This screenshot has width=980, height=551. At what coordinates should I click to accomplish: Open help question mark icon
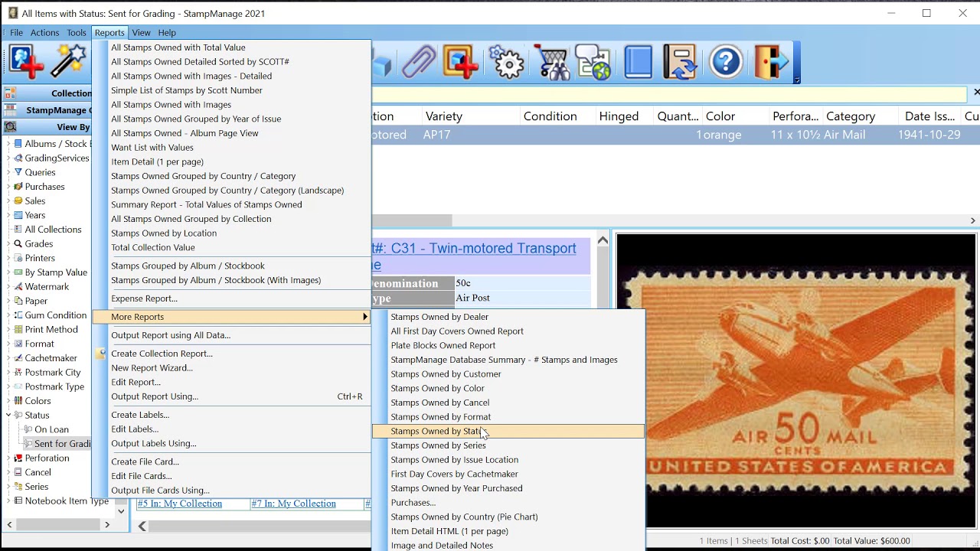point(726,62)
